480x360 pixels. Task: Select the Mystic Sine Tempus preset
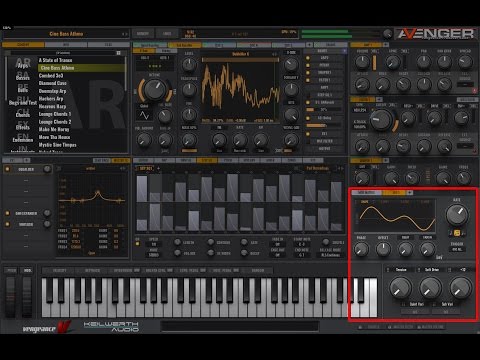[58, 145]
